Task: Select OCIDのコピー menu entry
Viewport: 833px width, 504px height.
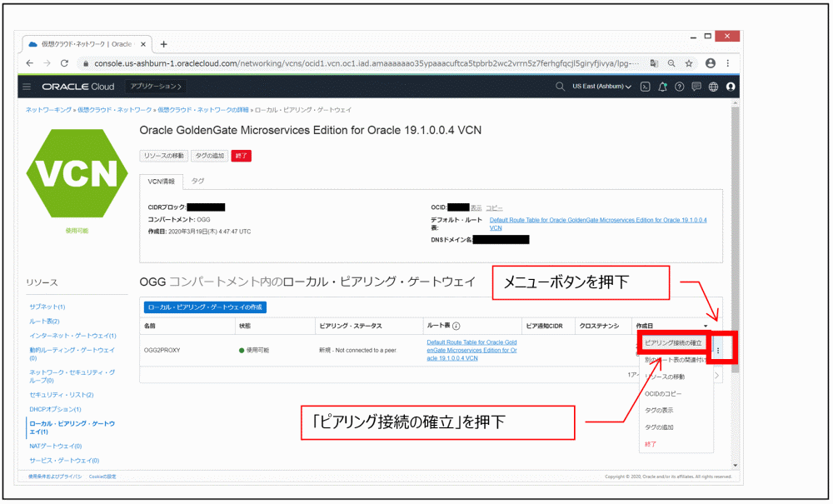Action: click(x=662, y=393)
